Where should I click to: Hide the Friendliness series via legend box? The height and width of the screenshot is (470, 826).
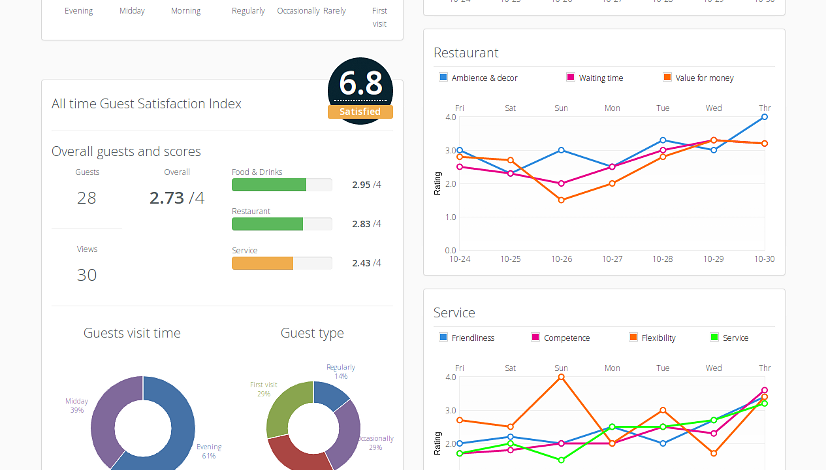(443, 337)
